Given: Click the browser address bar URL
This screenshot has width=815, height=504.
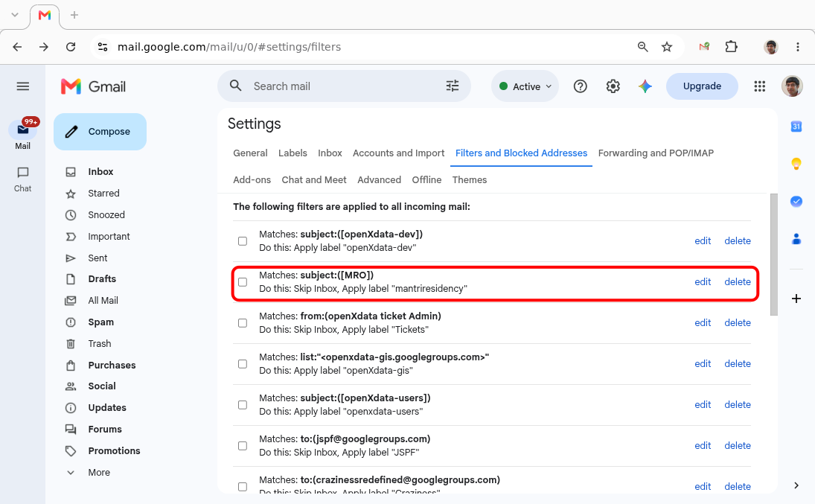Looking at the screenshot, I should [229, 47].
